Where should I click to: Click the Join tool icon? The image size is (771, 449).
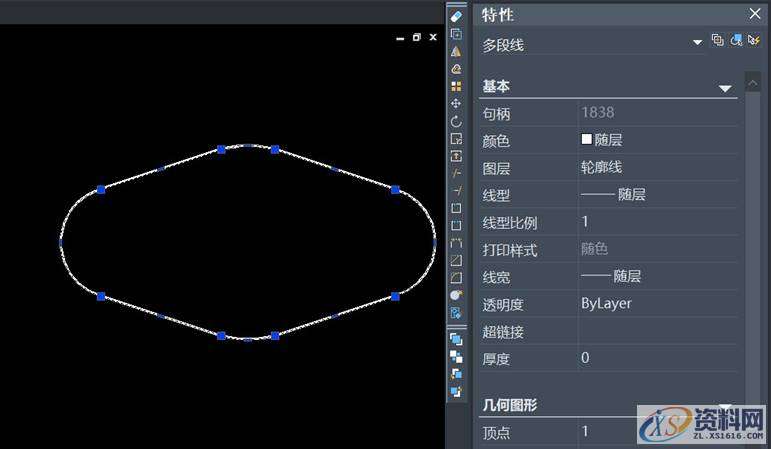[x=456, y=243]
